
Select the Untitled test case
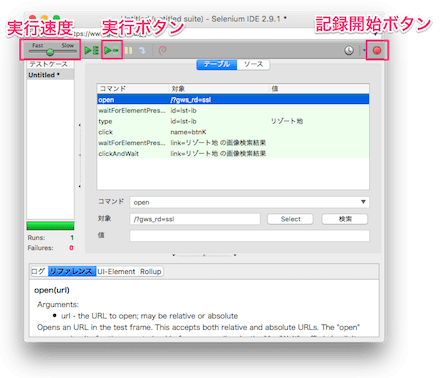[50, 75]
